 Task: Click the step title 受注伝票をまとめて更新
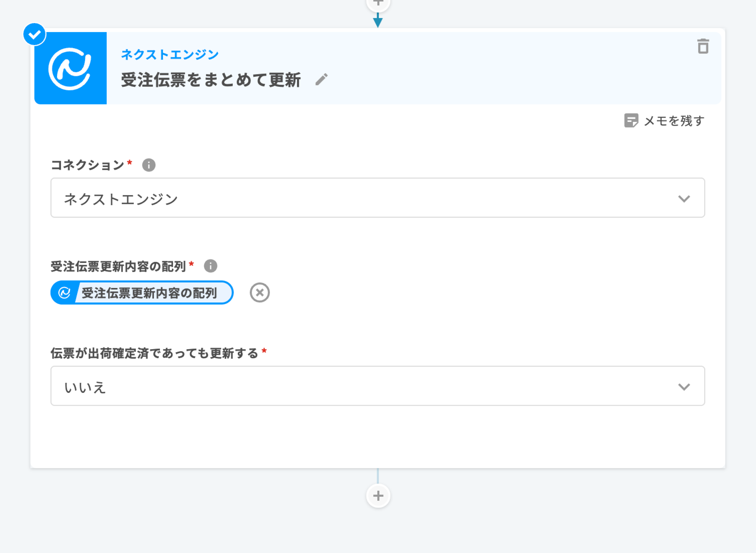point(211,80)
